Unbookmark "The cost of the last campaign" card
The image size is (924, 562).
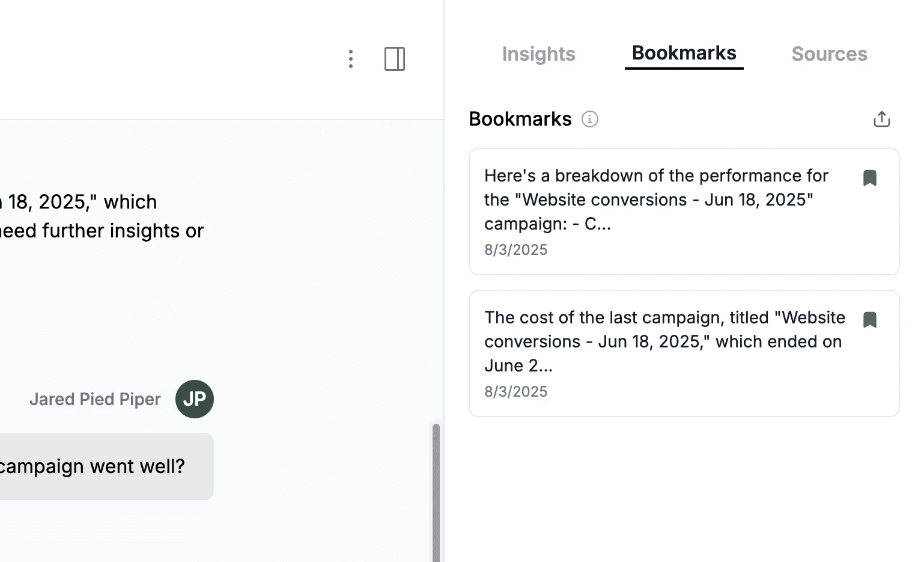pos(869,320)
